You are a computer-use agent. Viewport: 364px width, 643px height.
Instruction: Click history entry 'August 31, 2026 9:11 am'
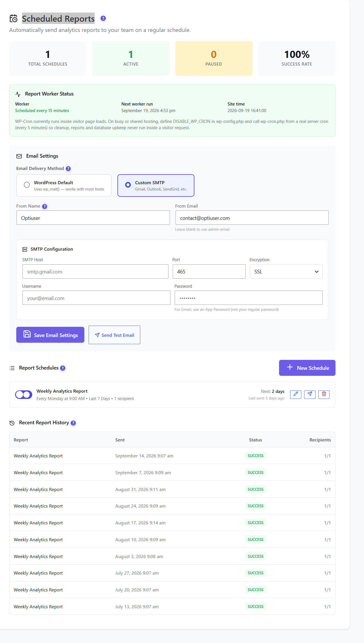140,489
